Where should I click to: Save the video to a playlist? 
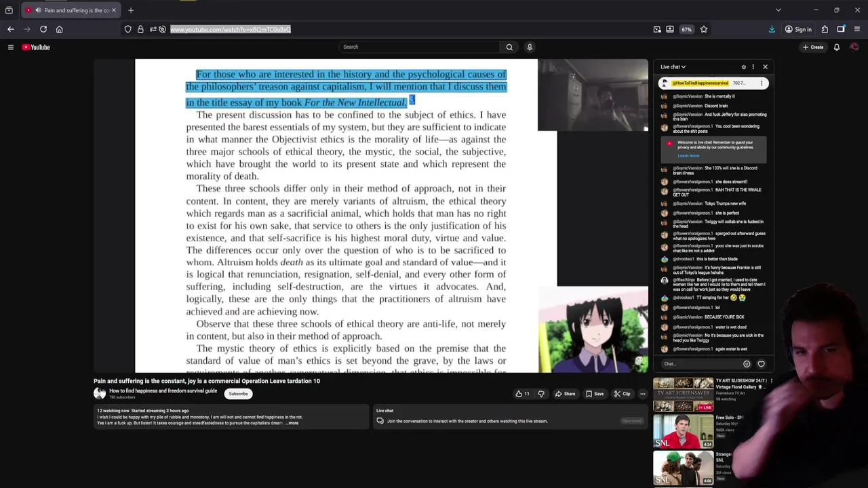[x=595, y=394]
